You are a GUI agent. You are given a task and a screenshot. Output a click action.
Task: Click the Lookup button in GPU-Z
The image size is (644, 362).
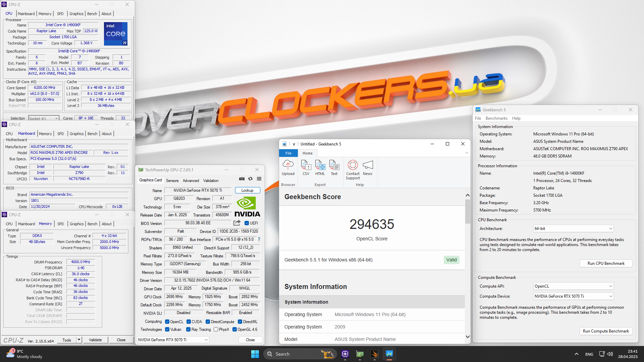(x=248, y=190)
